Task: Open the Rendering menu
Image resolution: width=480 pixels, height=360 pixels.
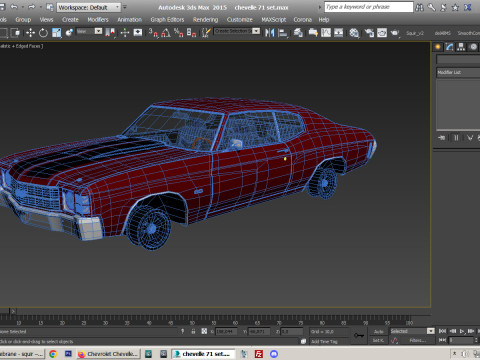Action: (205, 20)
